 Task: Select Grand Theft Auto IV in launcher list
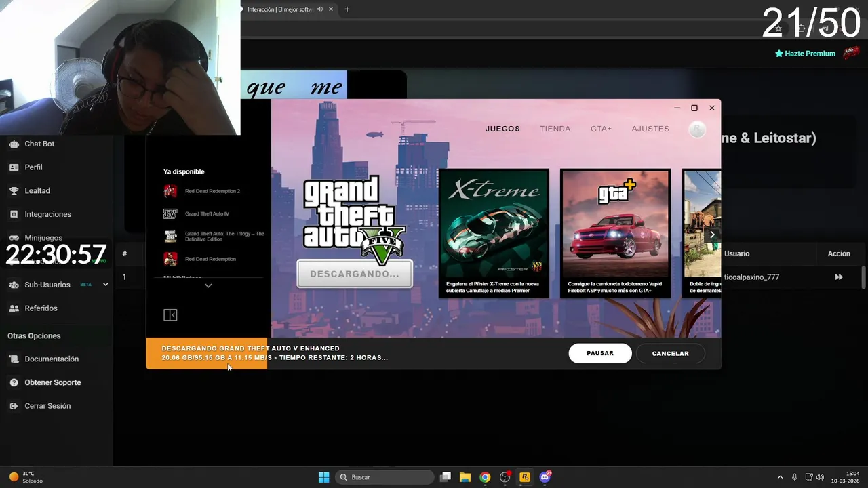(x=208, y=213)
